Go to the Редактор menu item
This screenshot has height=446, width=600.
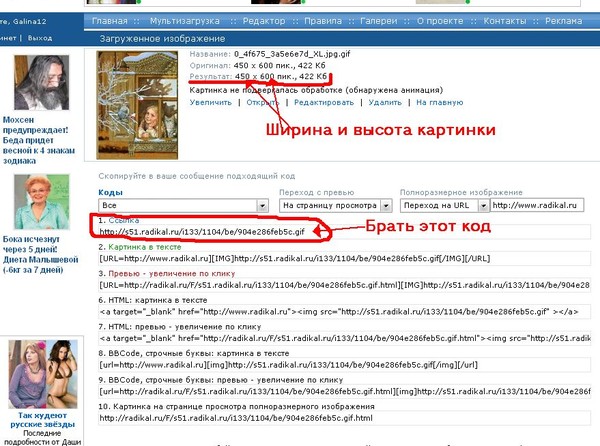[264, 21]
